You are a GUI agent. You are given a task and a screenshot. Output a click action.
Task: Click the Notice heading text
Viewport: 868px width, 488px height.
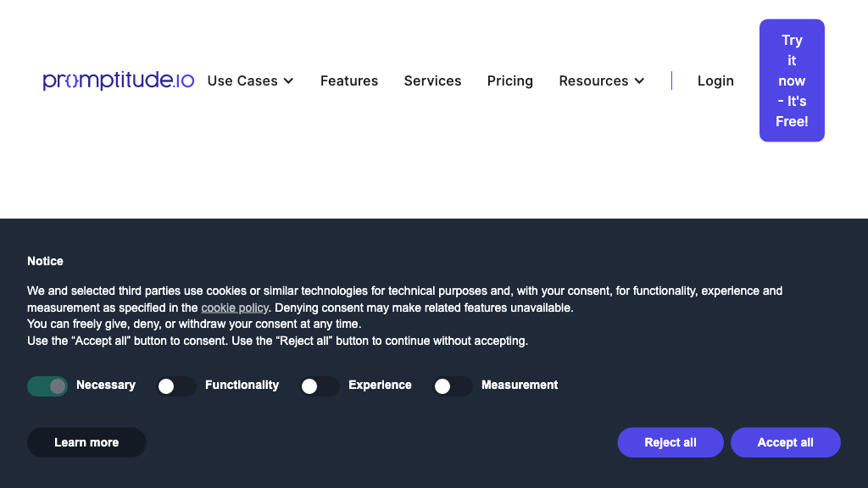pos(45,261)
